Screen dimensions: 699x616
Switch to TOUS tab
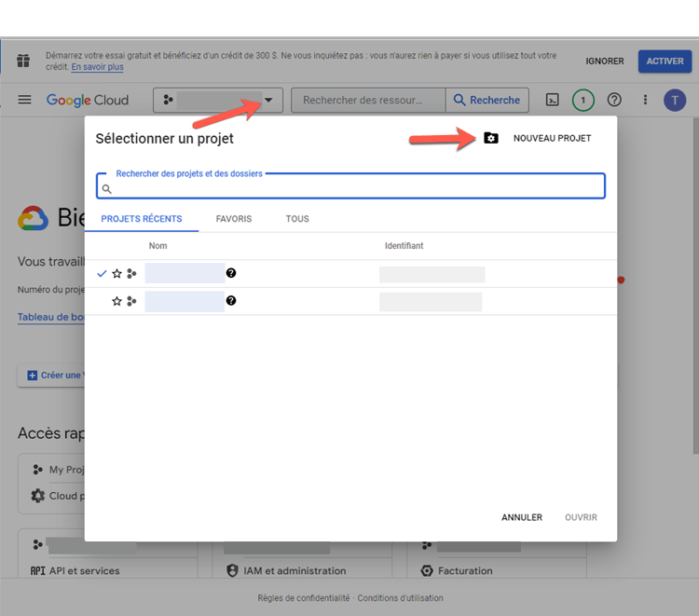(x=297, y=219)
